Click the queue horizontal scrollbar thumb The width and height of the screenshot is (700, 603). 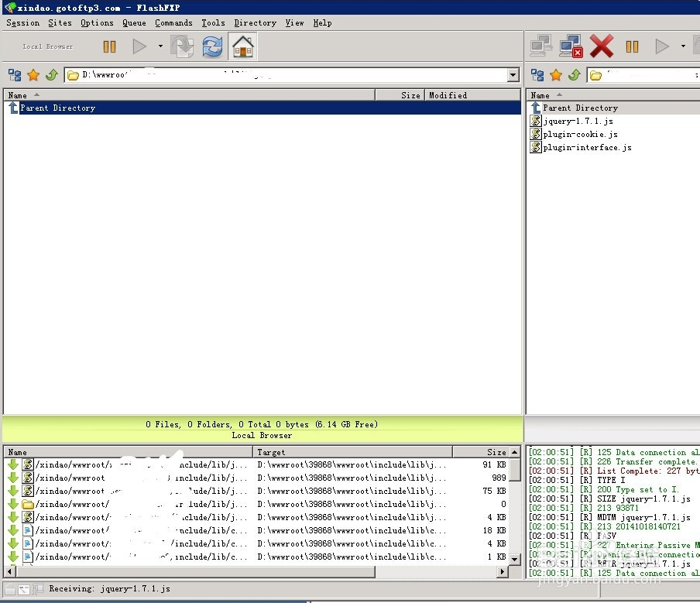194,571
